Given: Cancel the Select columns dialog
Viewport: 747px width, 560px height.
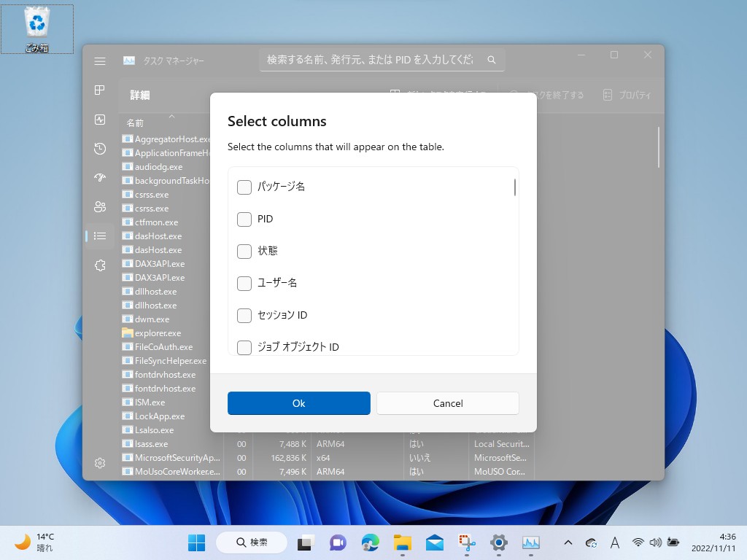Looking at the screenshot, I should (447, 402).
